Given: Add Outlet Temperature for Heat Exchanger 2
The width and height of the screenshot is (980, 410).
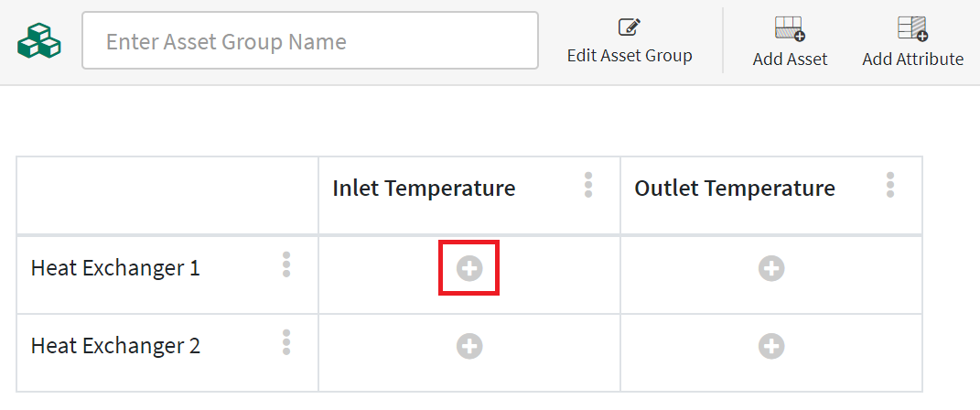Looking at the screenshot, I should click(x=771, y=346).
